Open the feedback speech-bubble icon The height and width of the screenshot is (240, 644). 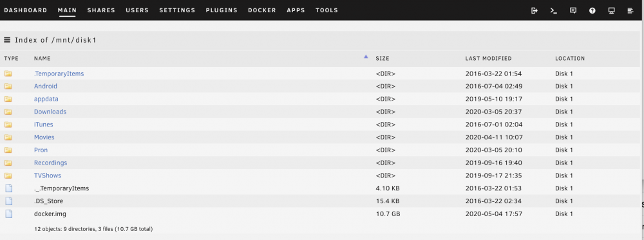pyautogui.click(x=573, y=11)
